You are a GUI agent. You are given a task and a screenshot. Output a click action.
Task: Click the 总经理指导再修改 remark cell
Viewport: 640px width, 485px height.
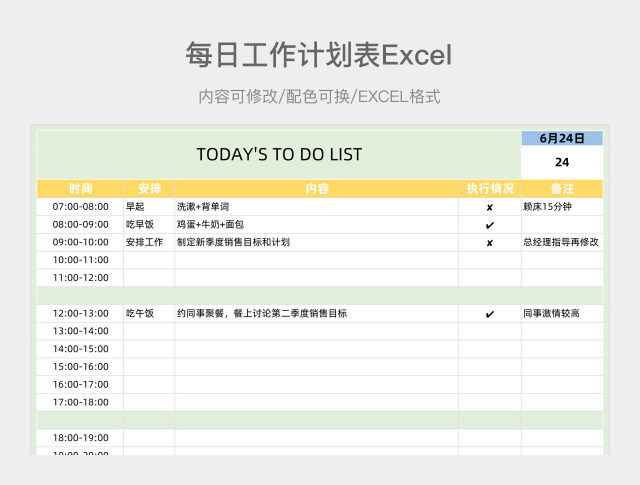click(561, 242)
